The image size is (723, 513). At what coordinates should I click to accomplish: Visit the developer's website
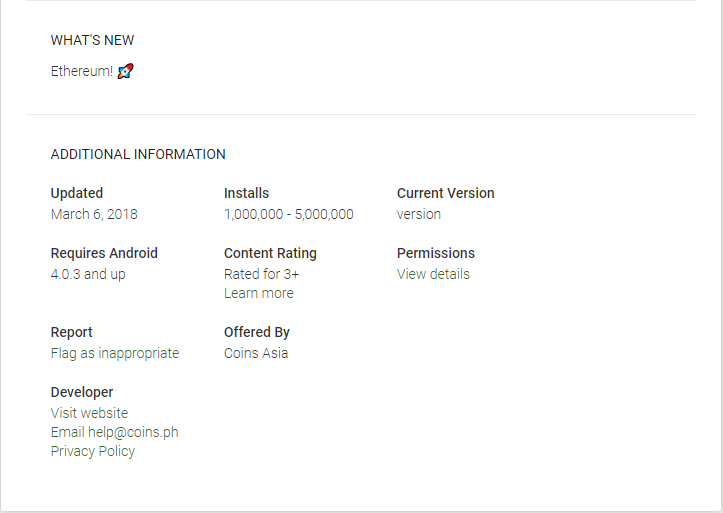(x=89, y=413)
